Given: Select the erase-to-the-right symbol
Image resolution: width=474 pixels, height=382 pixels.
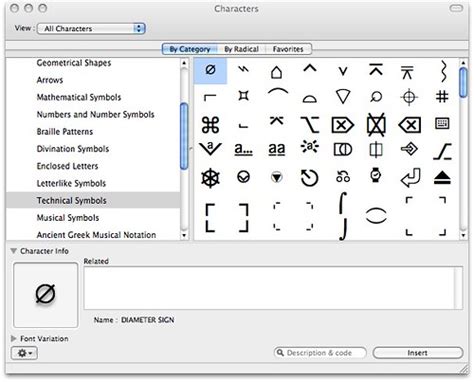Looking at the screenshot, I should click(x=343, y=125).
